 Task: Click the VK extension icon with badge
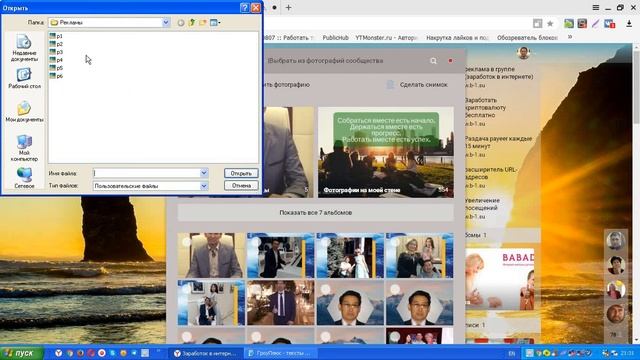609,24
